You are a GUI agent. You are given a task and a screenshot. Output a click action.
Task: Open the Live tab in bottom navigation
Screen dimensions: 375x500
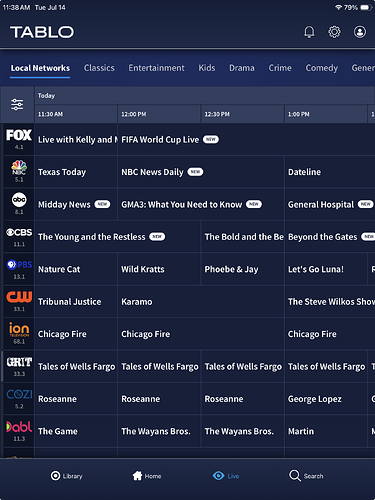click(x=226, y=476)
